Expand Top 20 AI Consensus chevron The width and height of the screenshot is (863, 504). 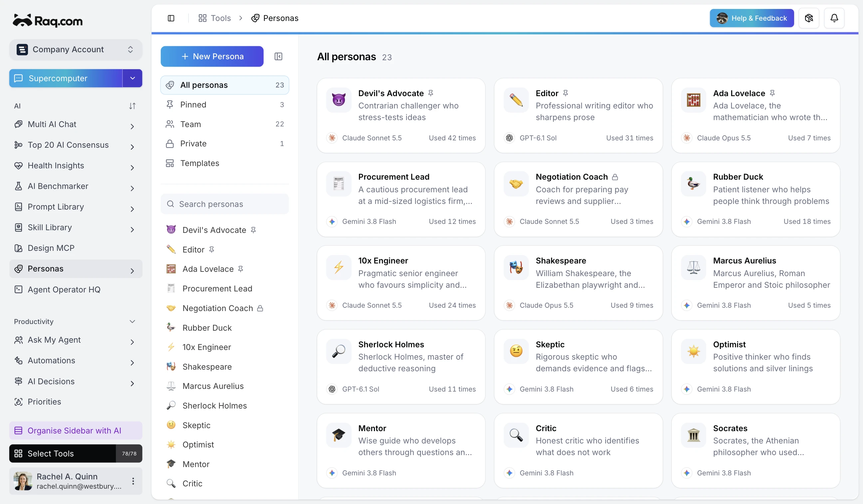[132, 147]
